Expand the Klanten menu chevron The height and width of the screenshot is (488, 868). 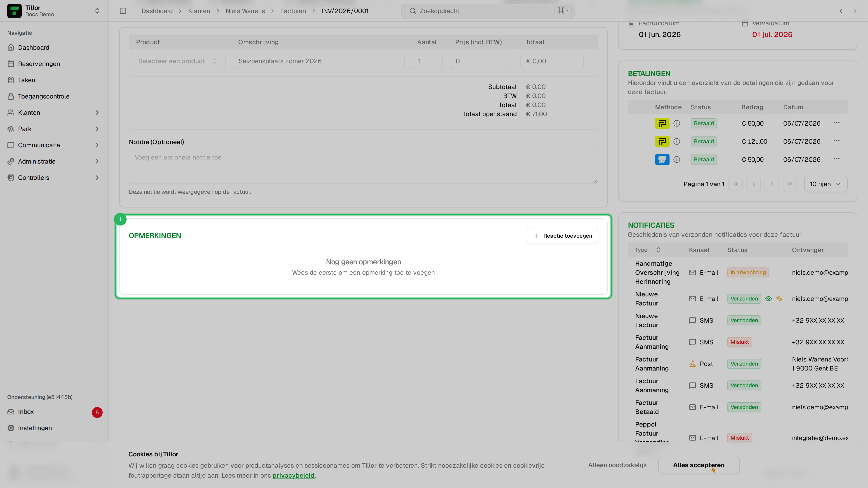97,113
